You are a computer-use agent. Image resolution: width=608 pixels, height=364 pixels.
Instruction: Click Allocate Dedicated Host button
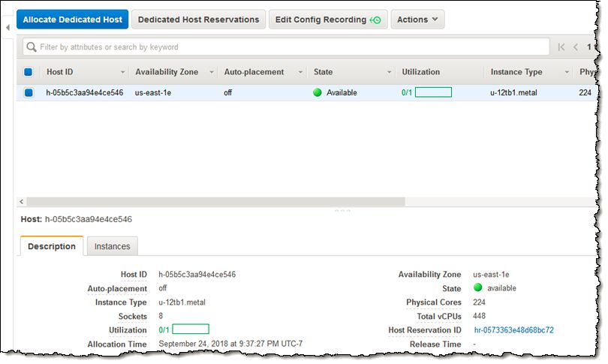click(72, 20)
